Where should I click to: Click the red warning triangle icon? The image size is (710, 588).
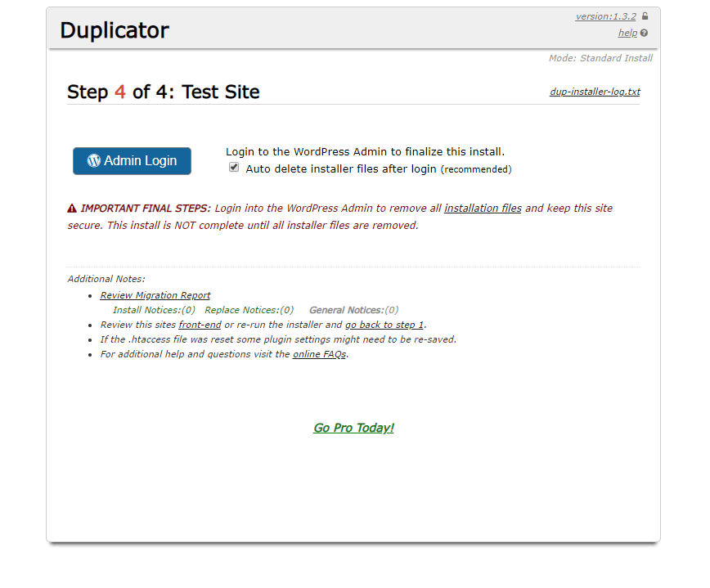[x=72, y=209]
